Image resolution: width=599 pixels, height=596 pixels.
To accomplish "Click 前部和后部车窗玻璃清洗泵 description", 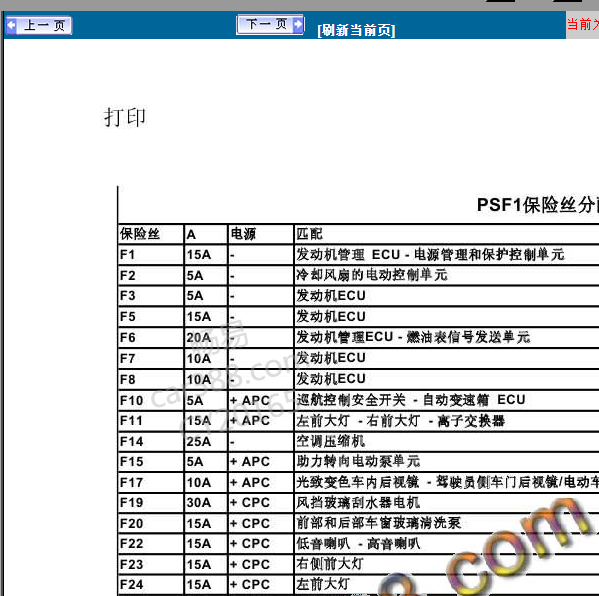I will [x=379, y=523].
